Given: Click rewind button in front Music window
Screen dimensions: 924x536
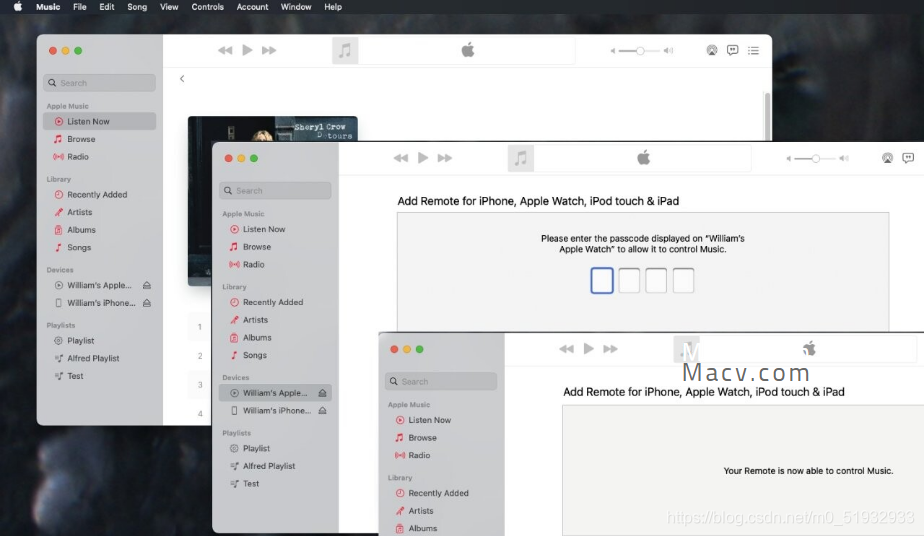Looking at the screenshot, I should click(x=566, y=349).
